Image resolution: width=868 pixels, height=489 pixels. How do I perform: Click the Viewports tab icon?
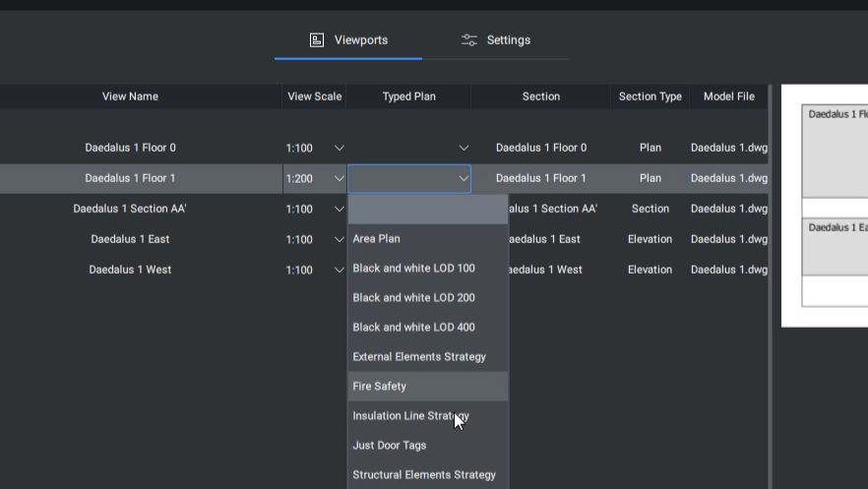tap(317, 40)
